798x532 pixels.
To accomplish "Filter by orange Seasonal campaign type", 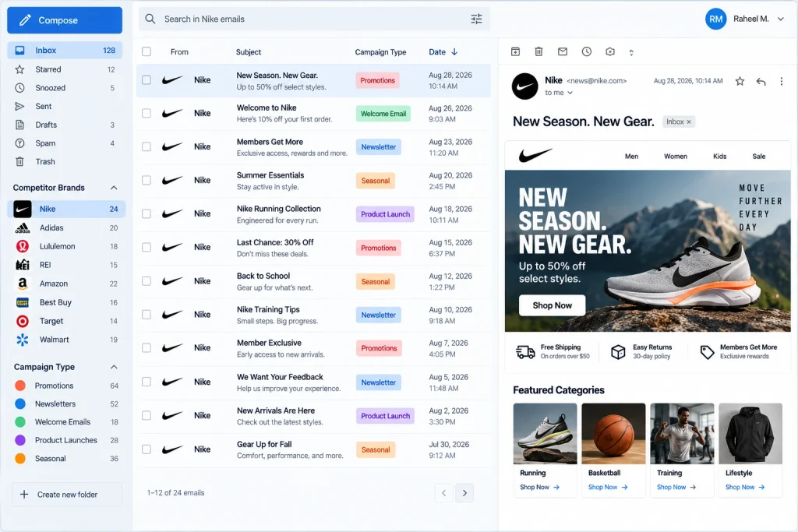I will pos(66,459).
